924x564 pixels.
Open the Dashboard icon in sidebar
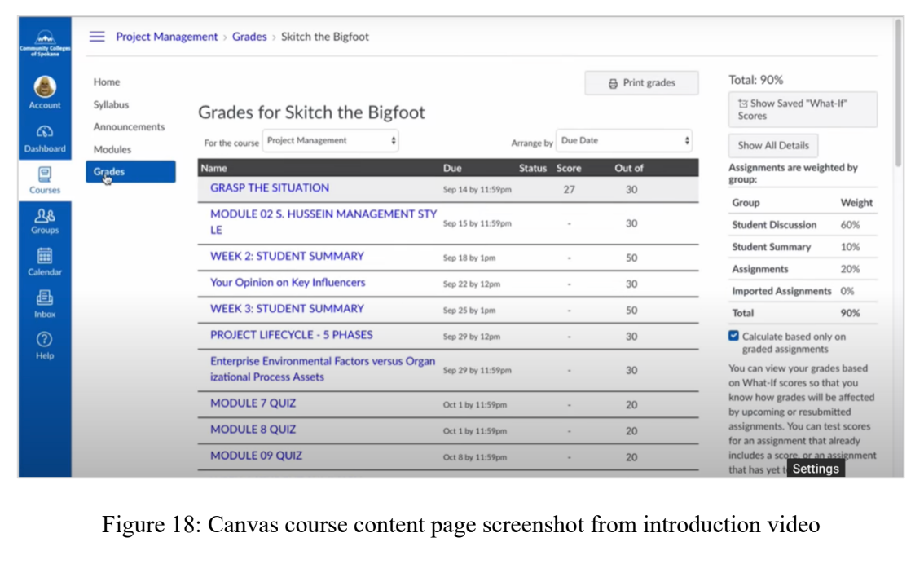click(x=45, y=131)
